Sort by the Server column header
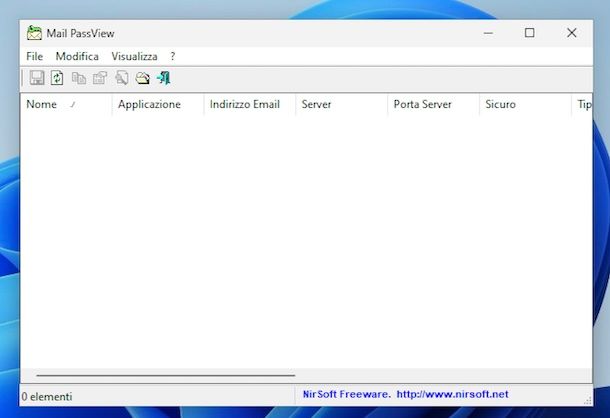Screen dimensions: 610x418 click(x=342, y=104)
